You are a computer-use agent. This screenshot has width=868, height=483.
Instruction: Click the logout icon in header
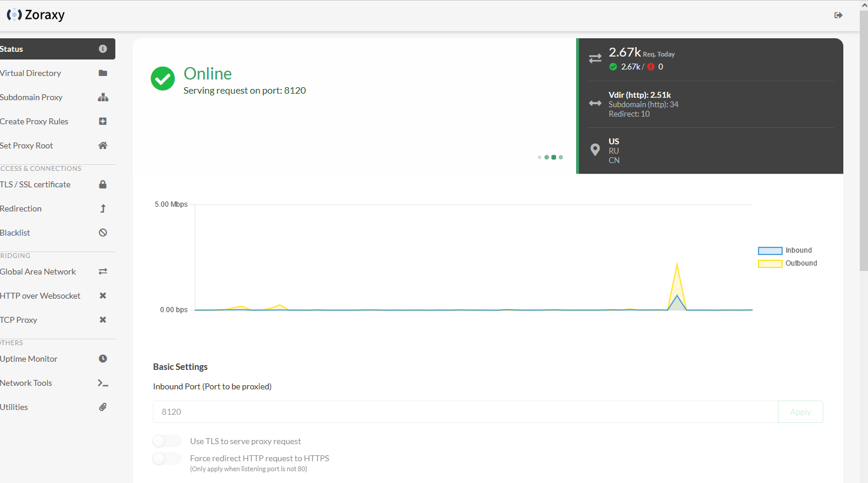(x=839, y=15)
